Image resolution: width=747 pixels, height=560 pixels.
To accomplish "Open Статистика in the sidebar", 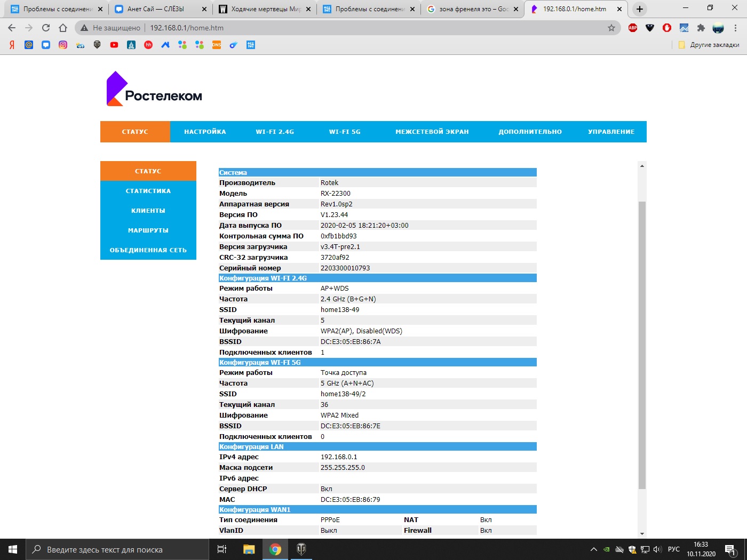I will coord(148,191).
